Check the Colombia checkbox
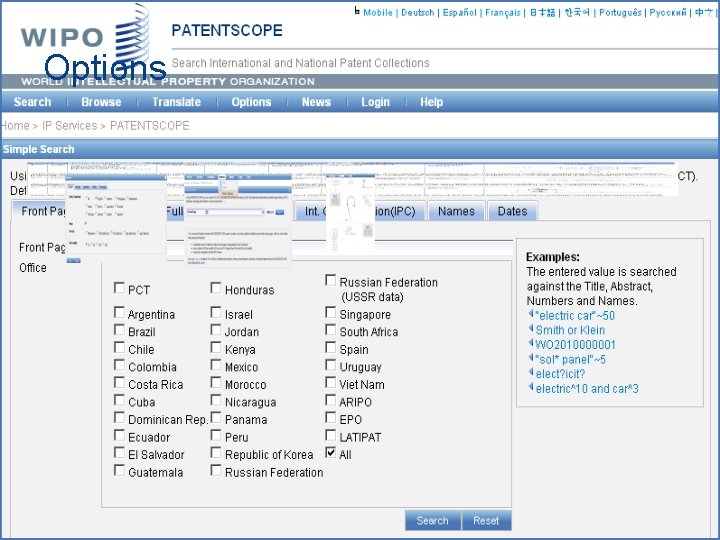The width and height of the screenshot is (720, 540). click(x=119, y=365)
